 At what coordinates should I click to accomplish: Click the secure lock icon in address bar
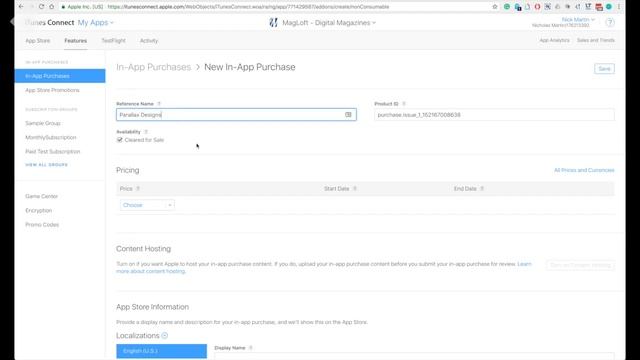coord(63,7)
